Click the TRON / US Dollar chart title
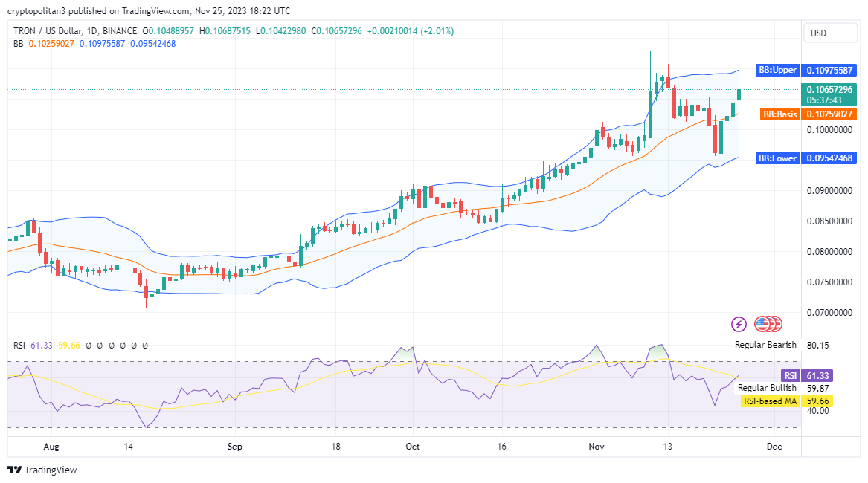The image size is (868, 483). tap(56, 31)
